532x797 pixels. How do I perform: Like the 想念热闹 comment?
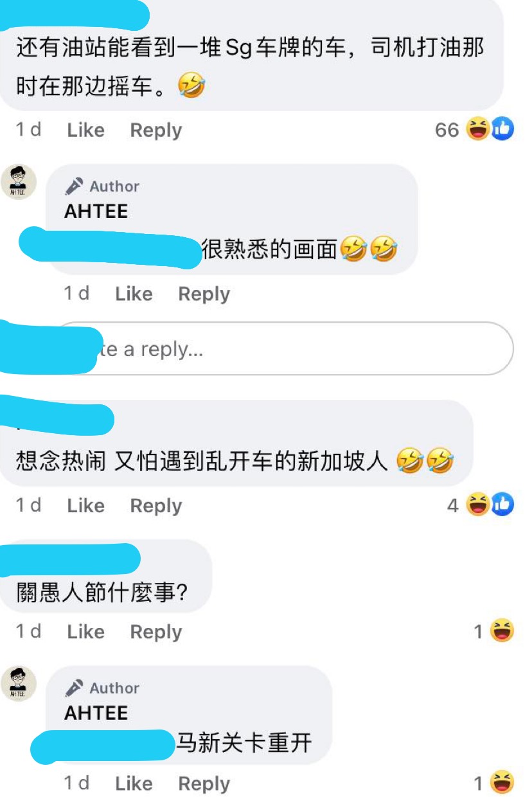tap(85, 506)
